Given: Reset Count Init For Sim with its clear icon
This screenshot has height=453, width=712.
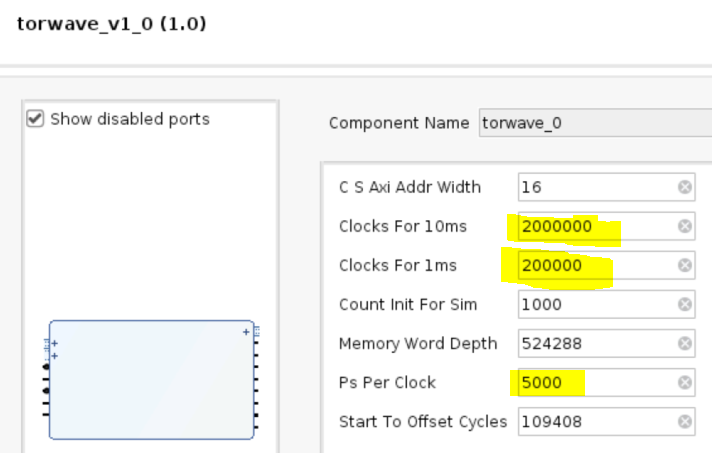Looking at the screenshot, I should click(685, 304).
